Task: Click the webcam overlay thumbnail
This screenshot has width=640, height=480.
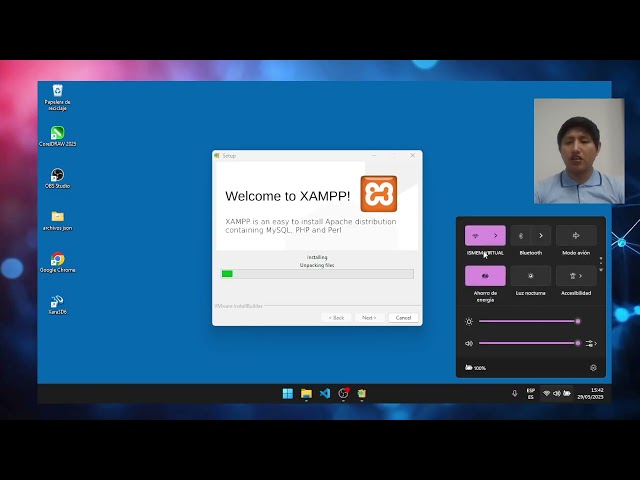Action: pyautogui.click(x=579, y=151)
